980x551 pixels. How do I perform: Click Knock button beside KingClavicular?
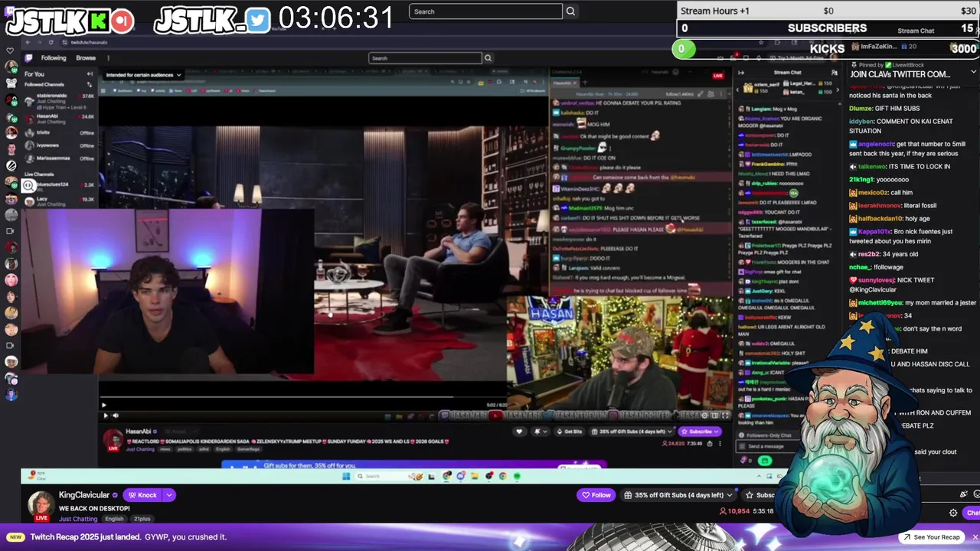pos(142,495)
